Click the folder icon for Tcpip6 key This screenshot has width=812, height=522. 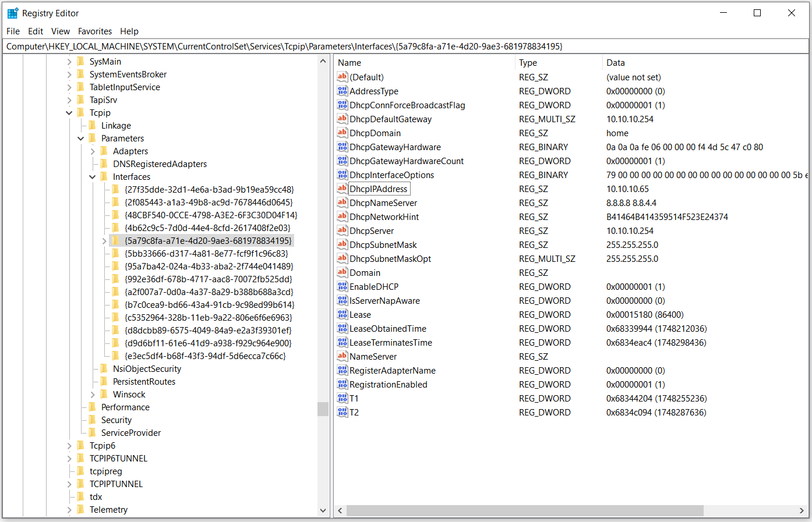pos(80,445)
